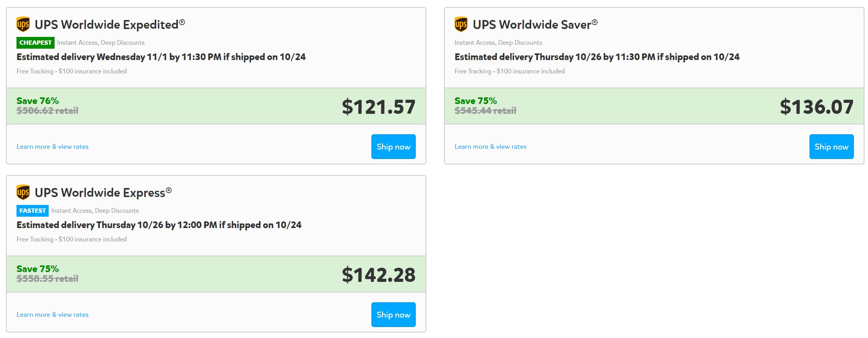Click estimated delivery Wednesday 11/1 text
The image size is (868, 338).
161,57
